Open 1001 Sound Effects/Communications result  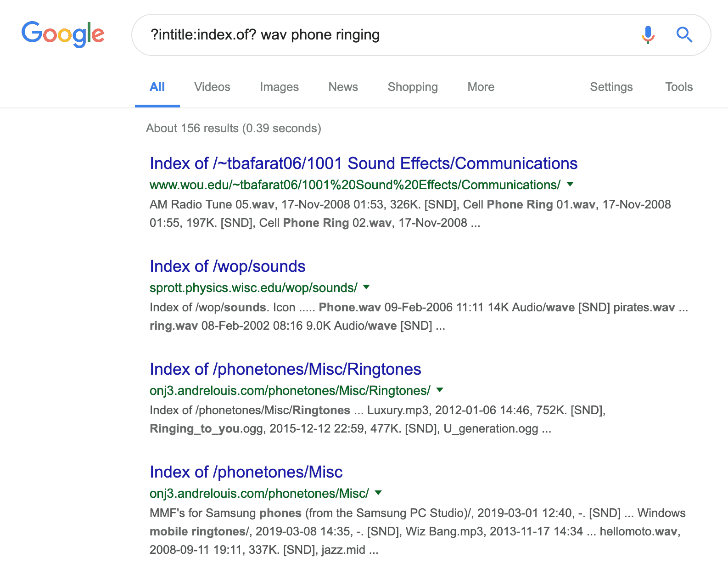364,163
